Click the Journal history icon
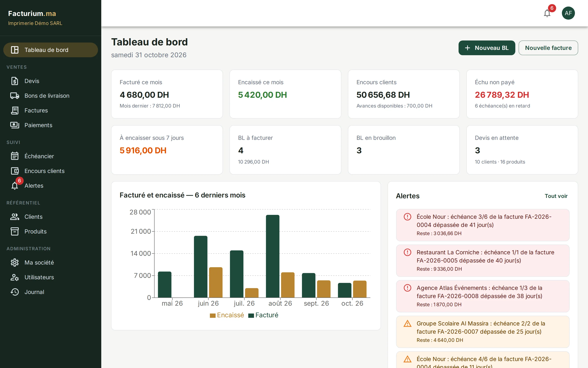Screen dimensions: 588x368 (x=14, y=292)
